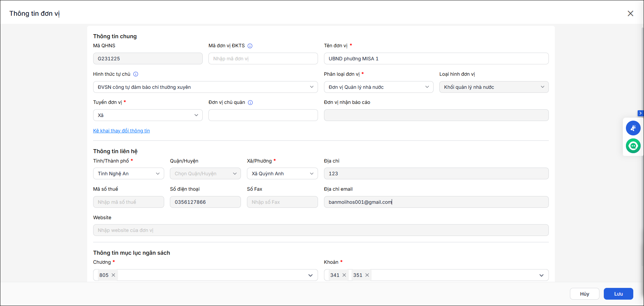Click the Hủy cancel button
This screenshot has height=306, width=644.
(585, 294)
